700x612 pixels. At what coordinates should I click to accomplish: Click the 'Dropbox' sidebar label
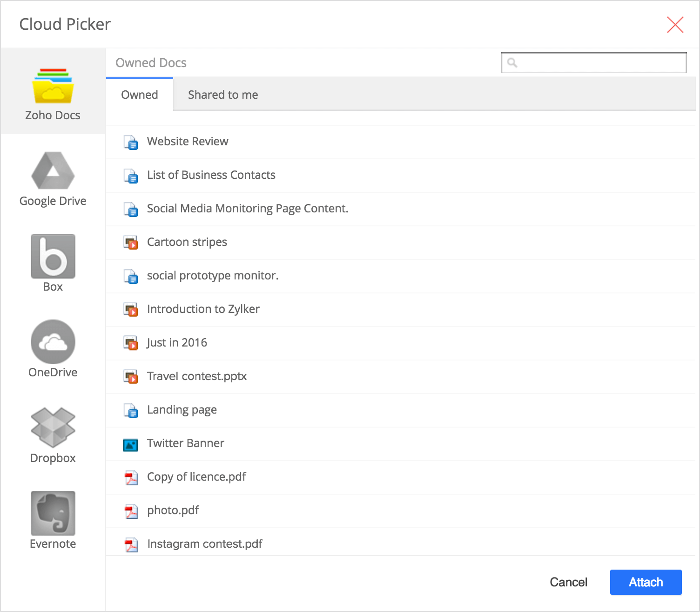[53, 458]
